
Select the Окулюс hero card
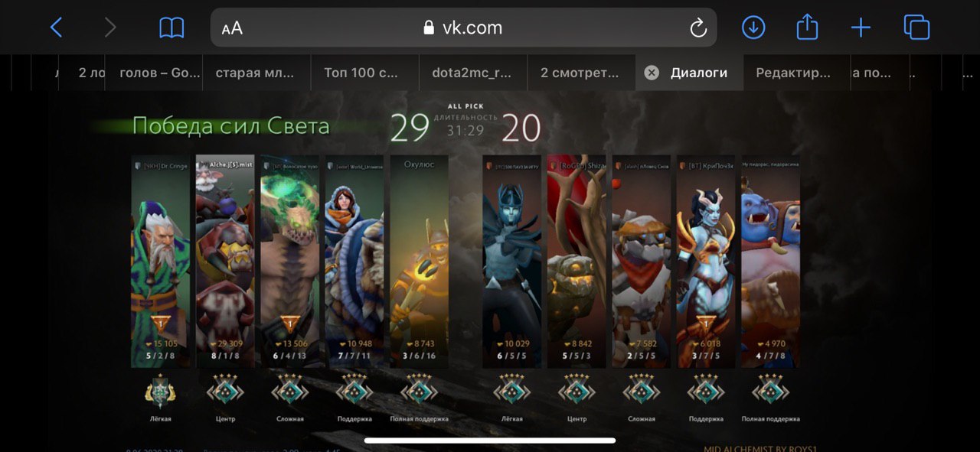(420, 262)
